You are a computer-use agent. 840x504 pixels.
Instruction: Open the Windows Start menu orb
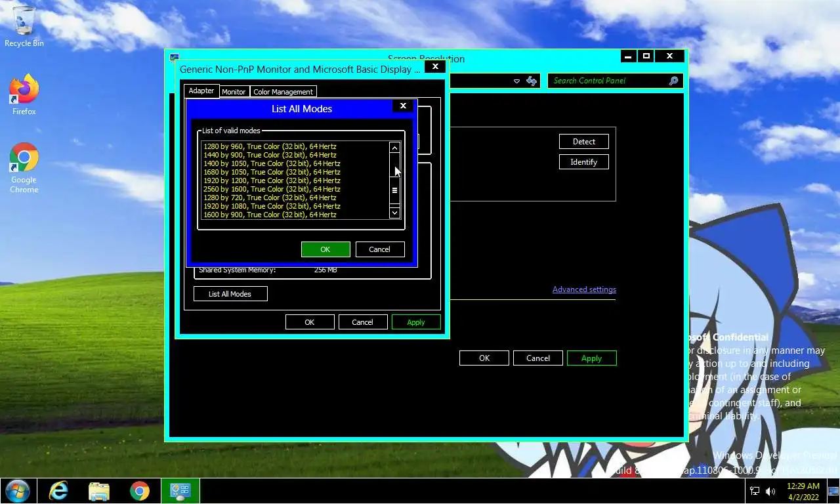[17, 491]
